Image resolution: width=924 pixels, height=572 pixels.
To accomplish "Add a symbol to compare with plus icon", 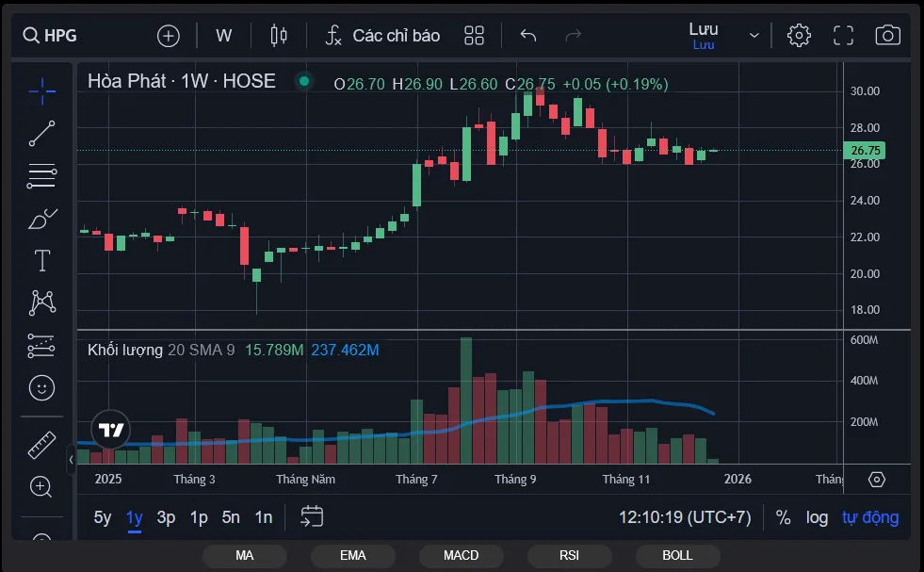I will tap(168, 36).
